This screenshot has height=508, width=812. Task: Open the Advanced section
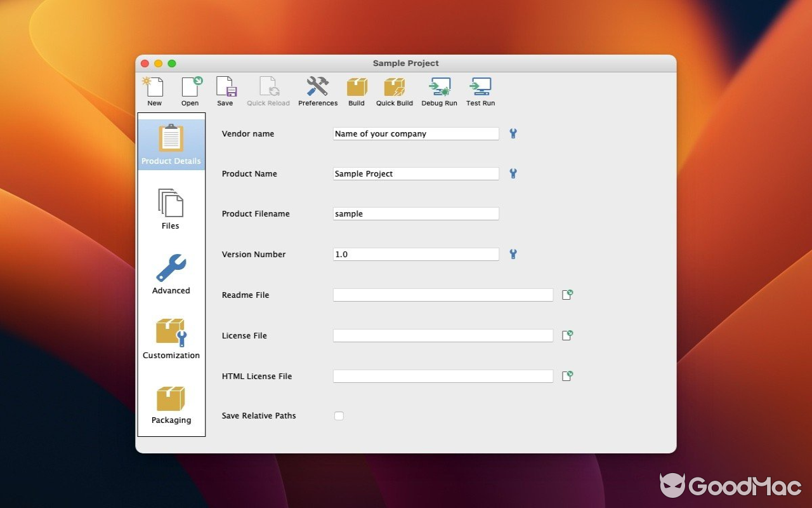tap(170, 274)
